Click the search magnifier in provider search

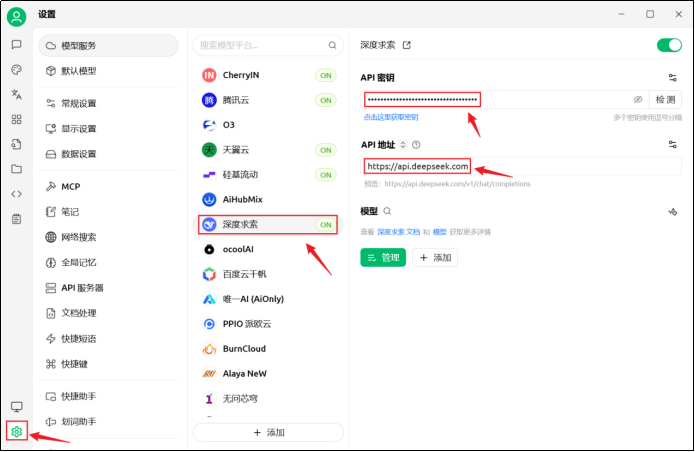coord(332,45)
